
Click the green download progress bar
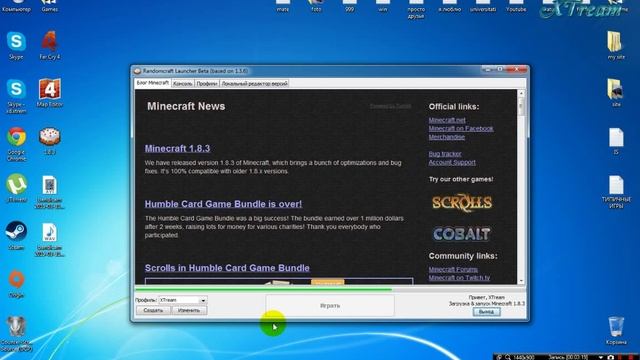[x=264, y=289]
